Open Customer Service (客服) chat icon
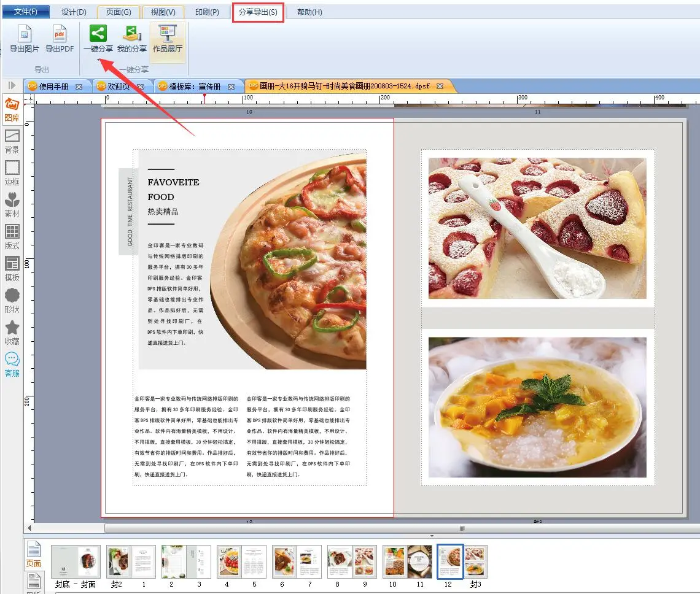The width and height of the screenshot is (700, 594). (x=12, y=364)
